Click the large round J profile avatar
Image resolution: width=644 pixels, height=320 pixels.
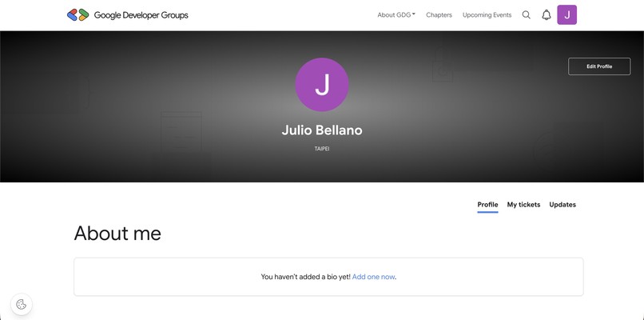pos(322,84)
